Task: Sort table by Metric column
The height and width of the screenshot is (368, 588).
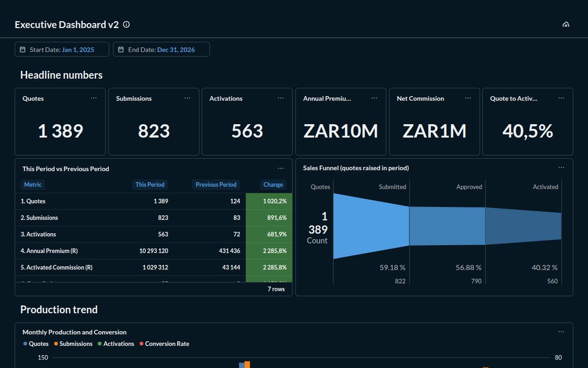Action: tap(33, 184)
